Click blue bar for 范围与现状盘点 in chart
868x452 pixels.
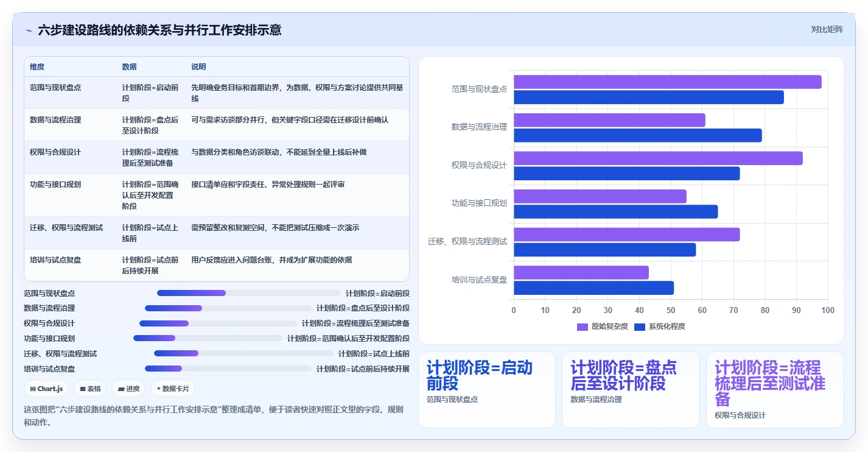point(649,97)
